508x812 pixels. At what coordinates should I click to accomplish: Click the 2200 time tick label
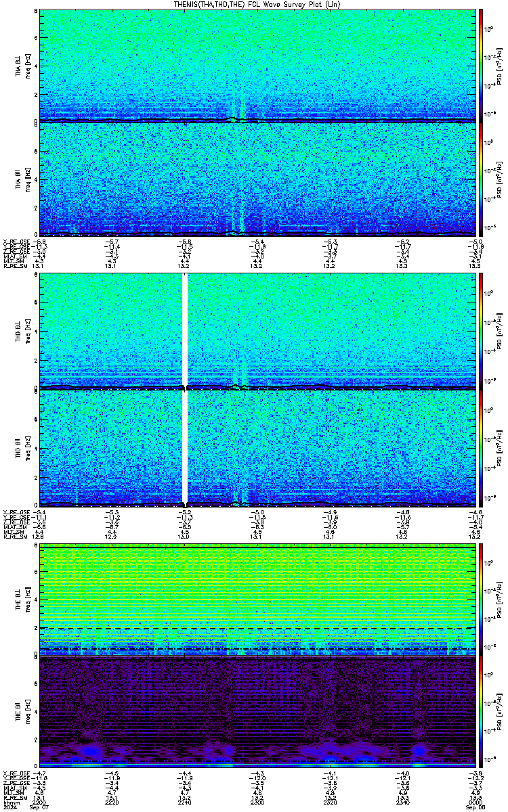click(40, 802)
